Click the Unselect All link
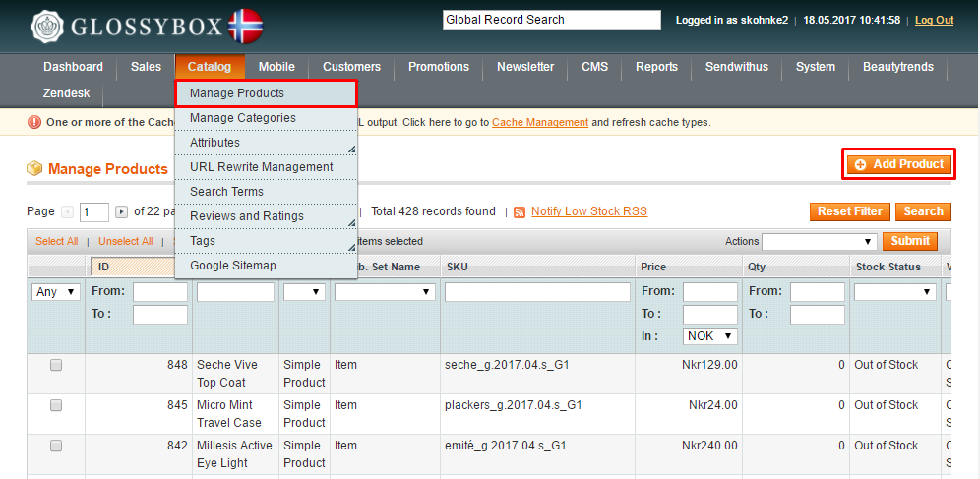 (126, 242)
